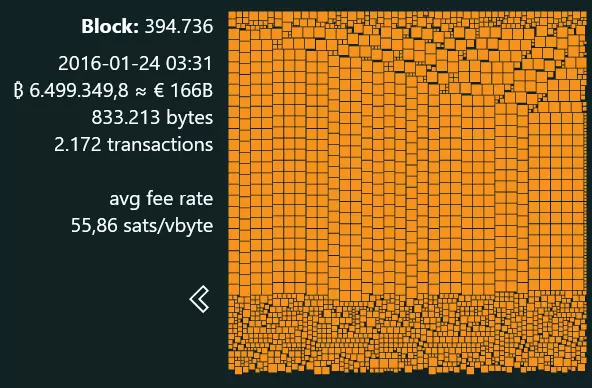The height and width of the screenshot is (388, 592).
Task: Click the 'avg fee rate' label
Action: pyautogui.click(x=161, y=199)
